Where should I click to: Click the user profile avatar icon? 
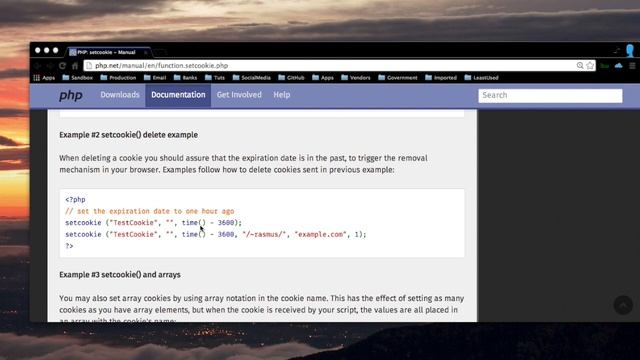[630, 51]
